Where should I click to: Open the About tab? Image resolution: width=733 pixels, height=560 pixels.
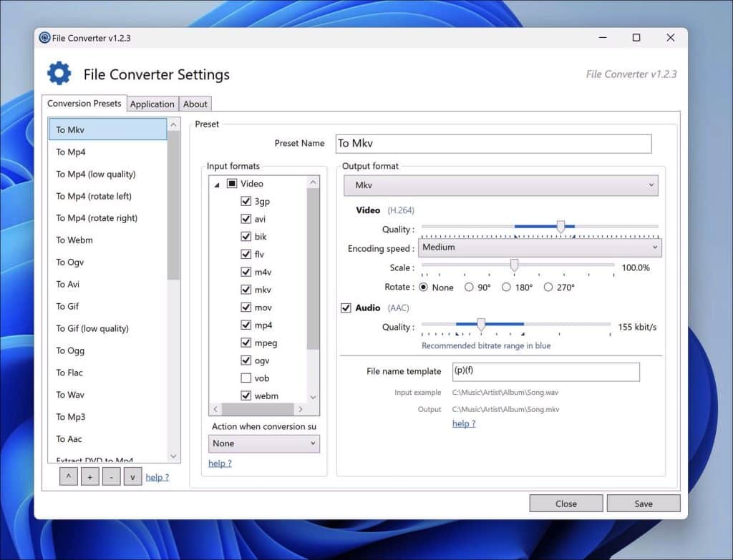coord(195,104)
